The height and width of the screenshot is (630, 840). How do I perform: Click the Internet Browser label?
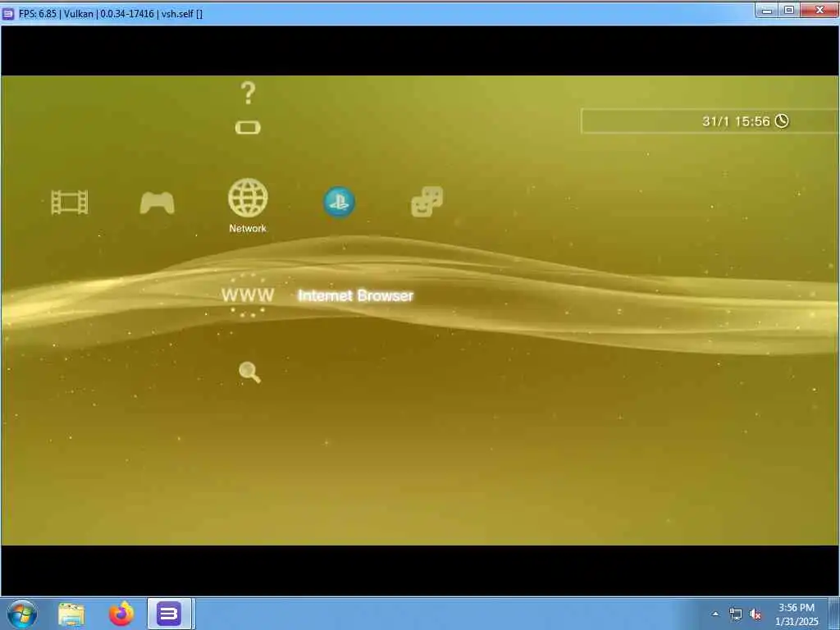click(356, 295)
